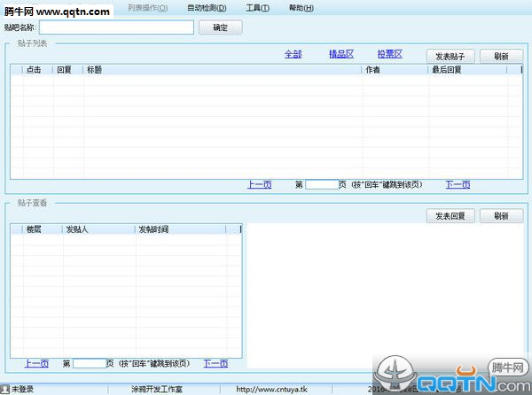Go to 下一页 in post view
The image size is (532, 395).
(x=215, y=363)
